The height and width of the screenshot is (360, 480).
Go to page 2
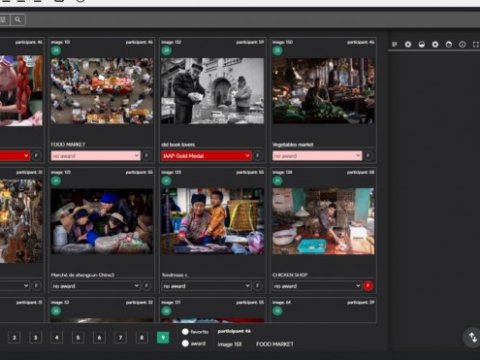pos(14,338)
